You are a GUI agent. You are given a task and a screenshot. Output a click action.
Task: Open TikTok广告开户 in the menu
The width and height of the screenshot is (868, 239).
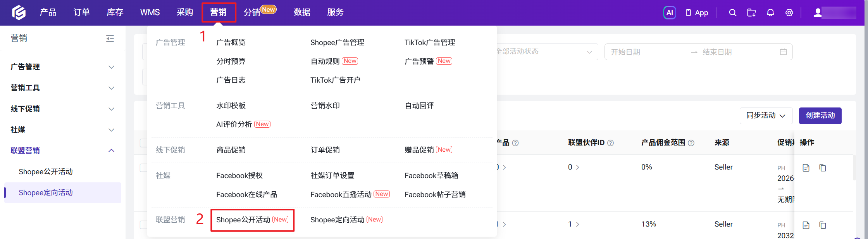335,80
